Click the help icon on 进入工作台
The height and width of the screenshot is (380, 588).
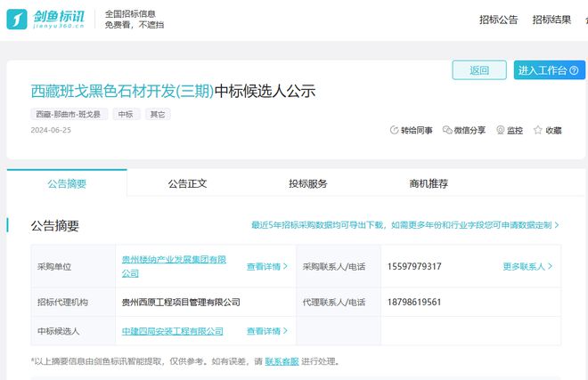[x=574, y=70]
